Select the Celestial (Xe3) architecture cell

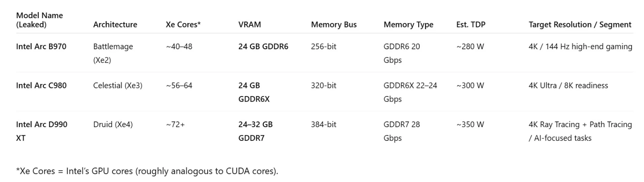coord(118,86)
